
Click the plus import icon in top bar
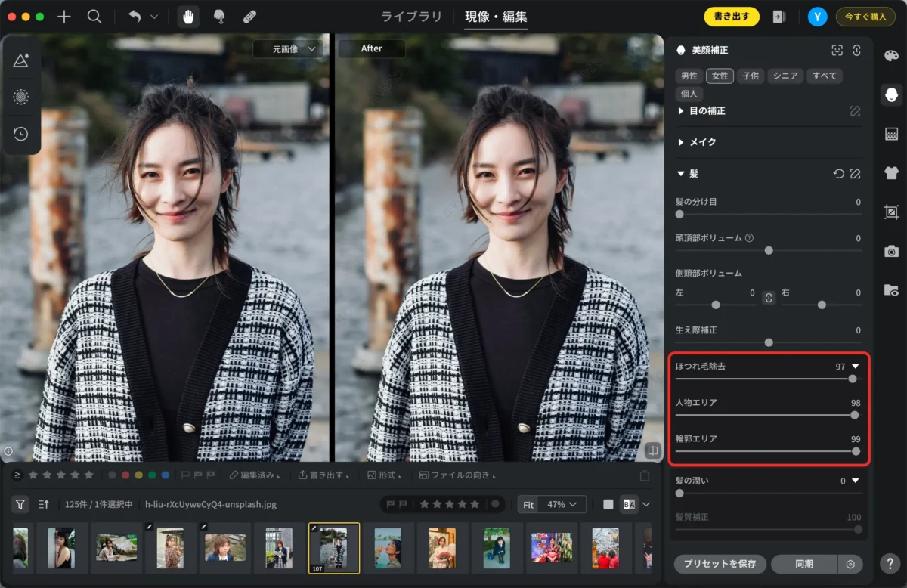(64, 17)
